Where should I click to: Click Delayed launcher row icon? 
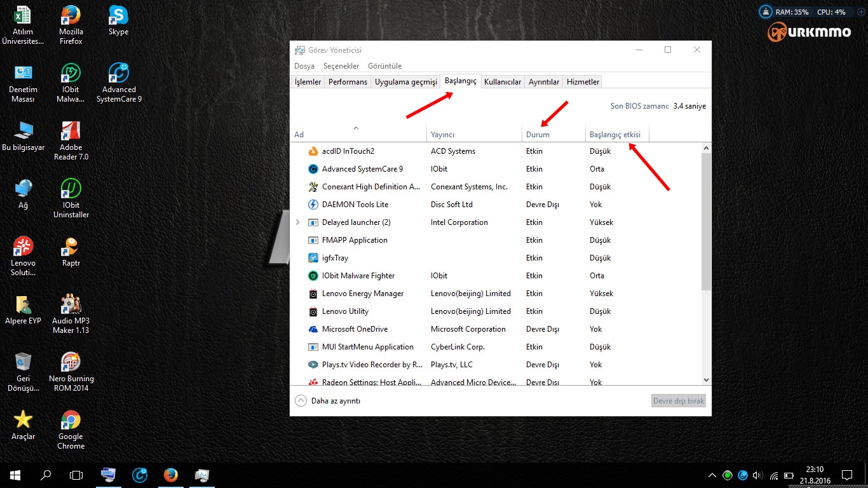[313, 222]
